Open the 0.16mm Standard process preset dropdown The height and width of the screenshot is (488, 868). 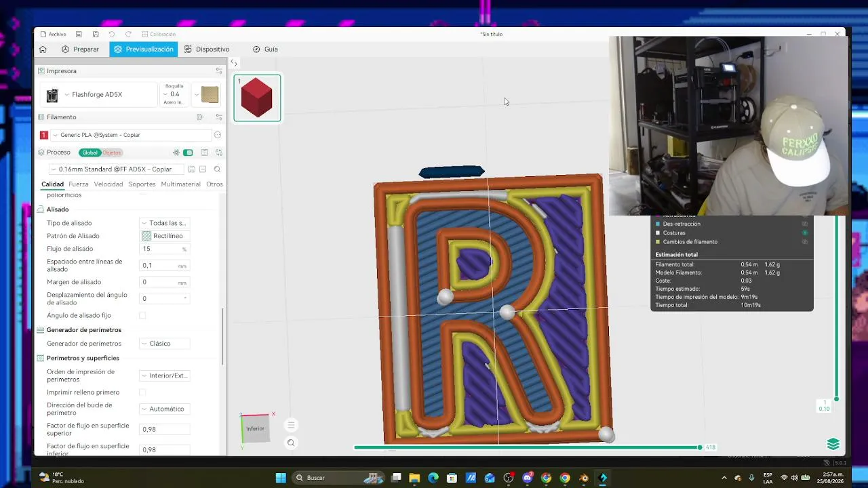pos(116,169)
